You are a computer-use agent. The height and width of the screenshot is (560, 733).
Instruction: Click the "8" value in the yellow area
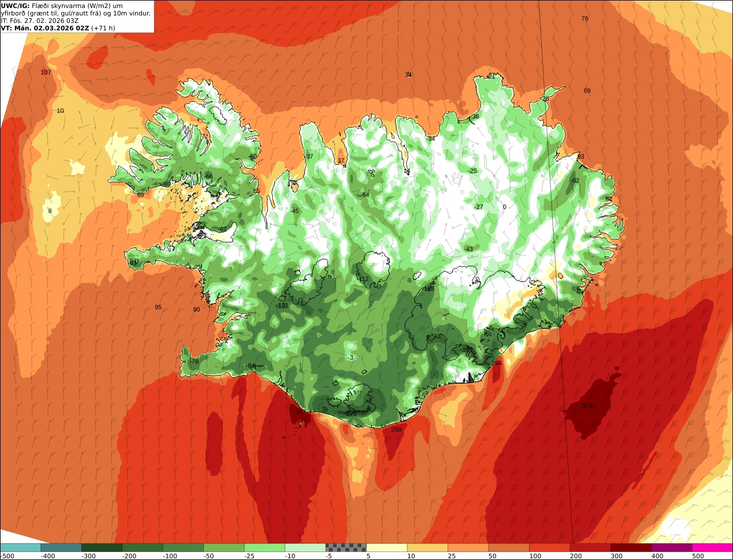(x=50, y=211)
